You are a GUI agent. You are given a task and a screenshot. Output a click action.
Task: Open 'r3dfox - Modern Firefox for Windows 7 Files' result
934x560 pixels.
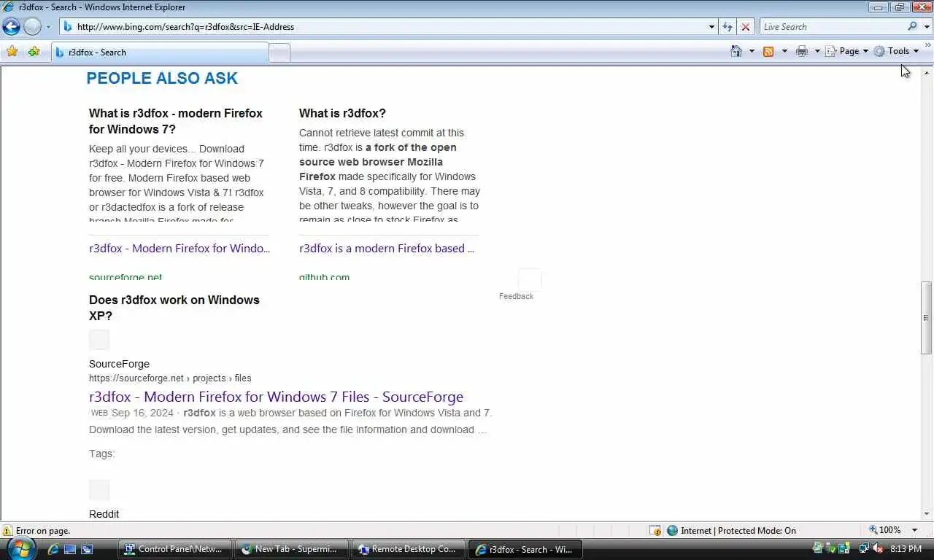pyautogui.click(x=276, y=397)
